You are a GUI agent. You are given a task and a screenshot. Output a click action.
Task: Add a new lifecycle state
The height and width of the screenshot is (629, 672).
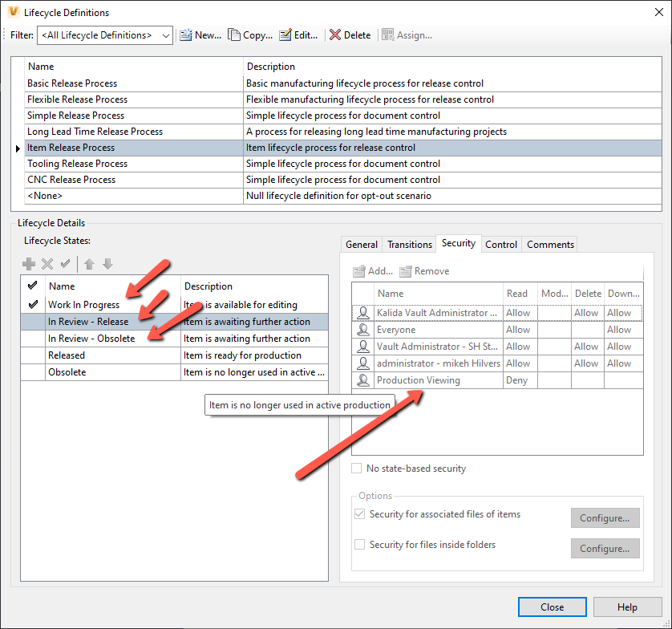pos(28,263)
